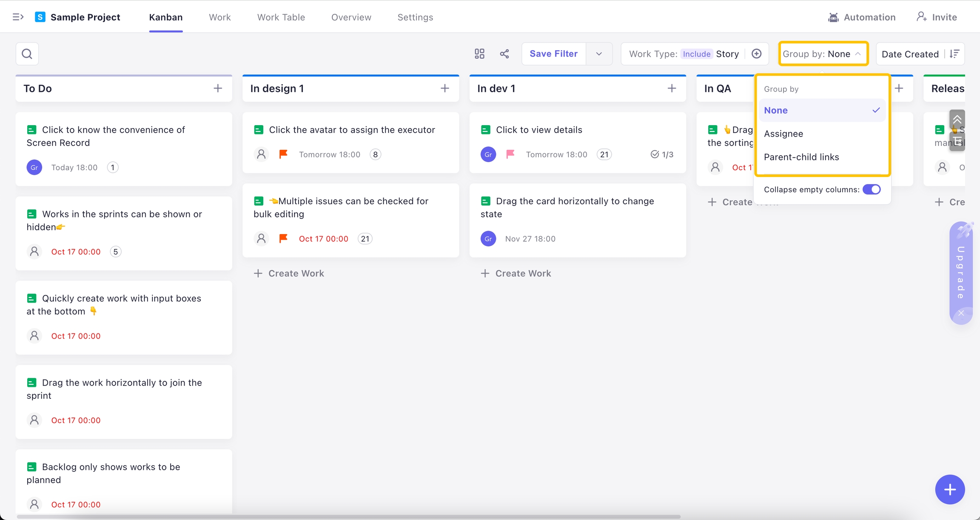Click the share filter icon
Image resolution: width=980 pixels, height=520 pixels.
(504, 54)
